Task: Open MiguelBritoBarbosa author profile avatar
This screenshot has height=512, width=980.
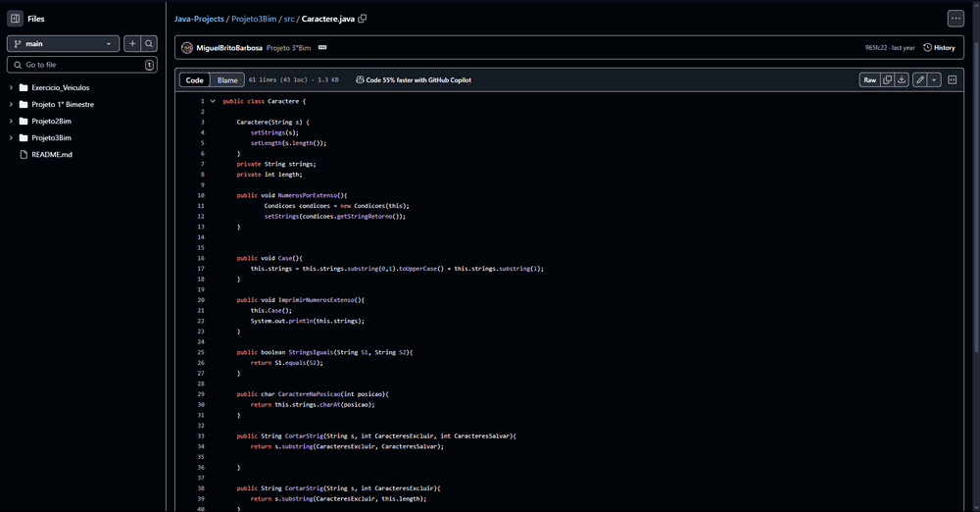Action: click(187, 47)
